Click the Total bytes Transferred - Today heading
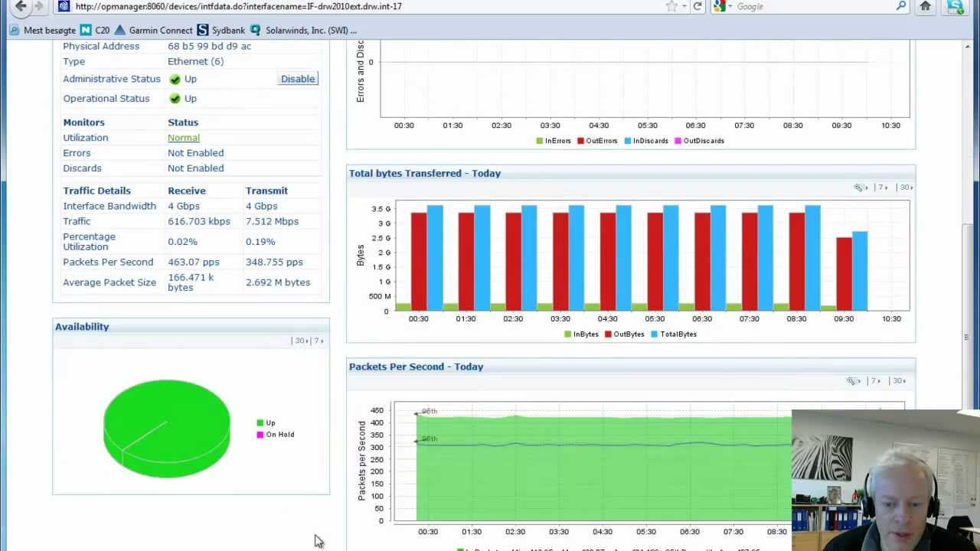This screenshot has height=551, width=980. point(425,174)
